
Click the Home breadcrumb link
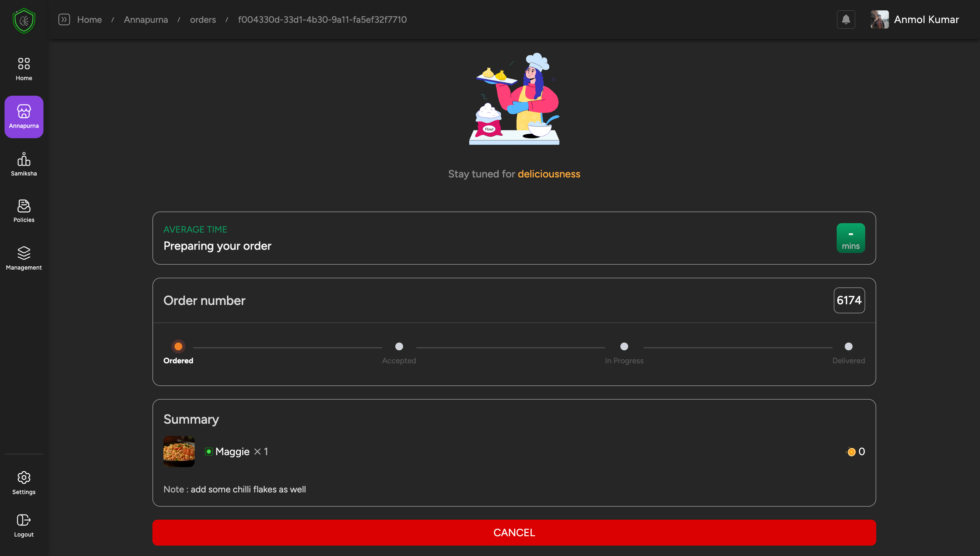point(89,19)
